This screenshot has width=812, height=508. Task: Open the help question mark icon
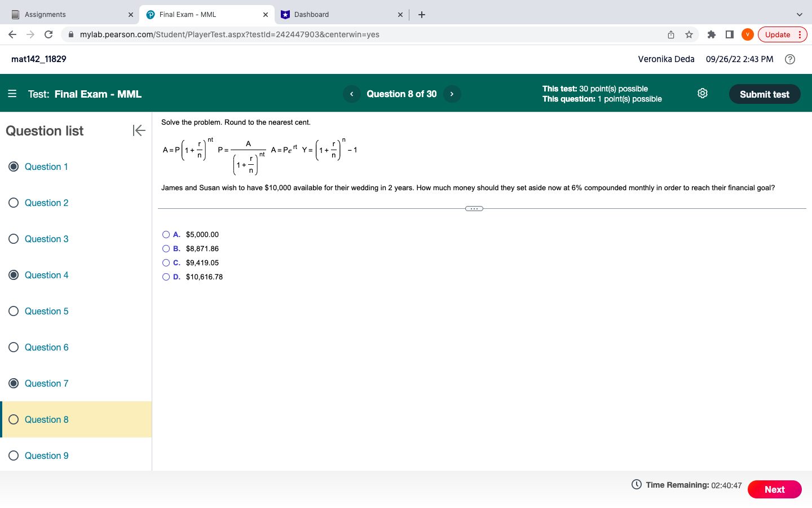pyautogui.click(x=789, y=59)
